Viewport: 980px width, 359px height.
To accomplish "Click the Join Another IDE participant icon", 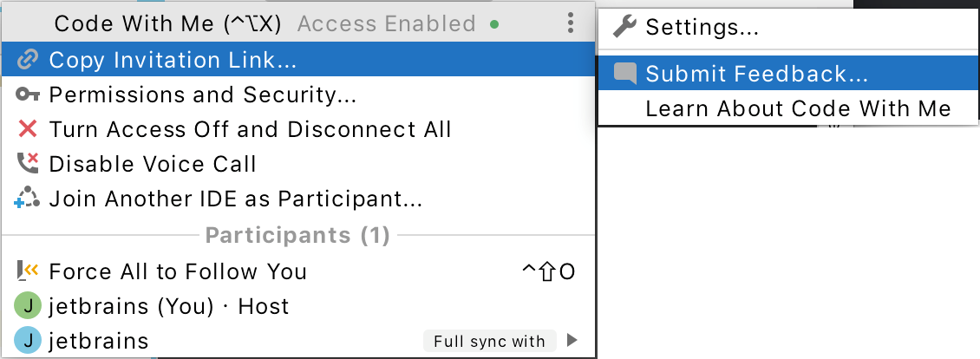I will click(x=28, y=199).
